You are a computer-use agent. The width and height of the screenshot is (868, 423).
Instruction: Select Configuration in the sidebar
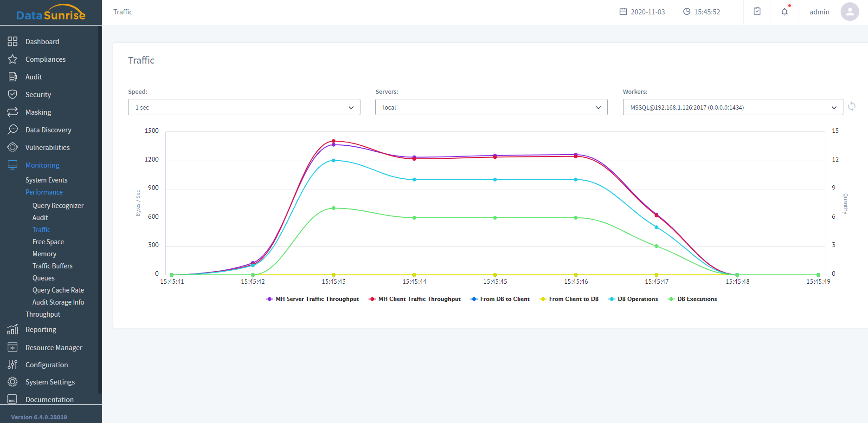pos(46,365)
